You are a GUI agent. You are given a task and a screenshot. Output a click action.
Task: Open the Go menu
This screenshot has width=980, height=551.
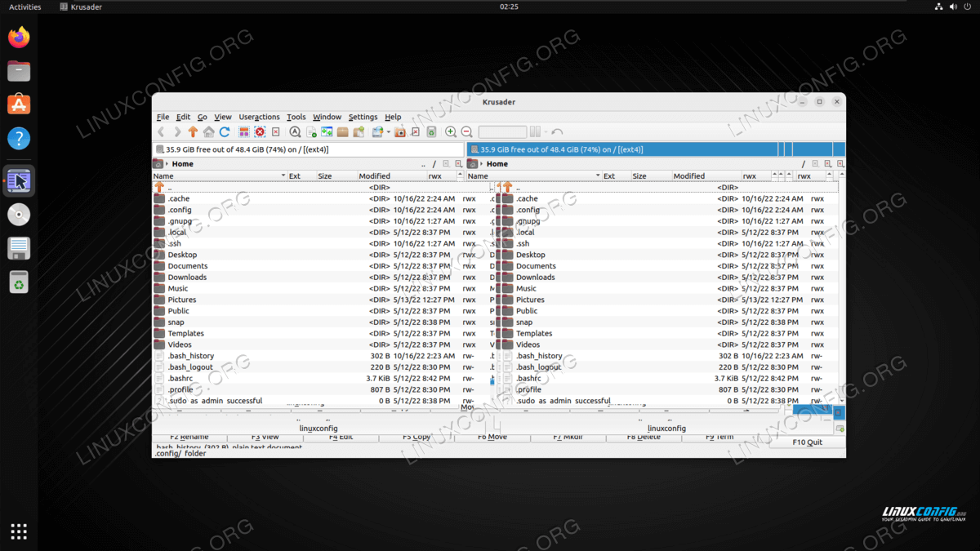tap(202, 117)
